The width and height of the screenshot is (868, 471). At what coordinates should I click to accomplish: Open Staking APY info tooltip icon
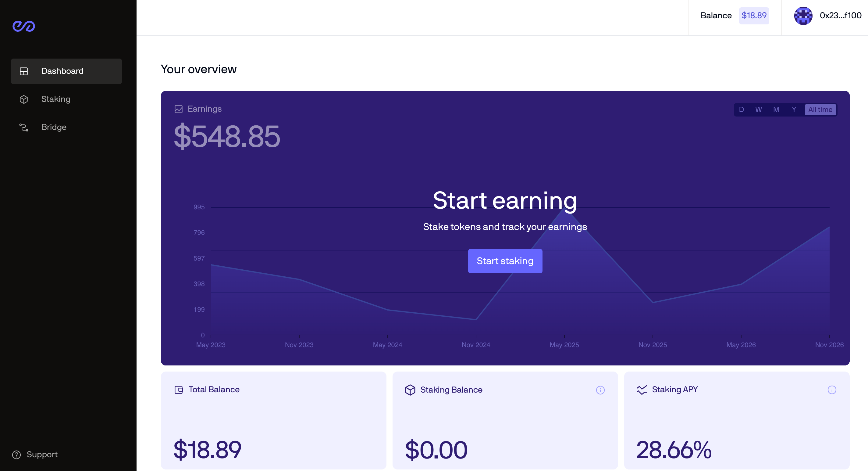[x=832, y=390]
